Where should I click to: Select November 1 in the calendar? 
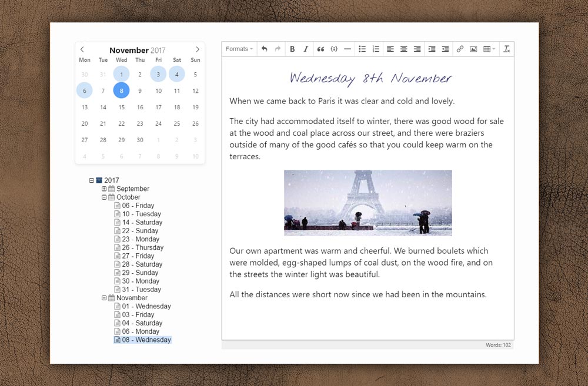coord(122,74)
